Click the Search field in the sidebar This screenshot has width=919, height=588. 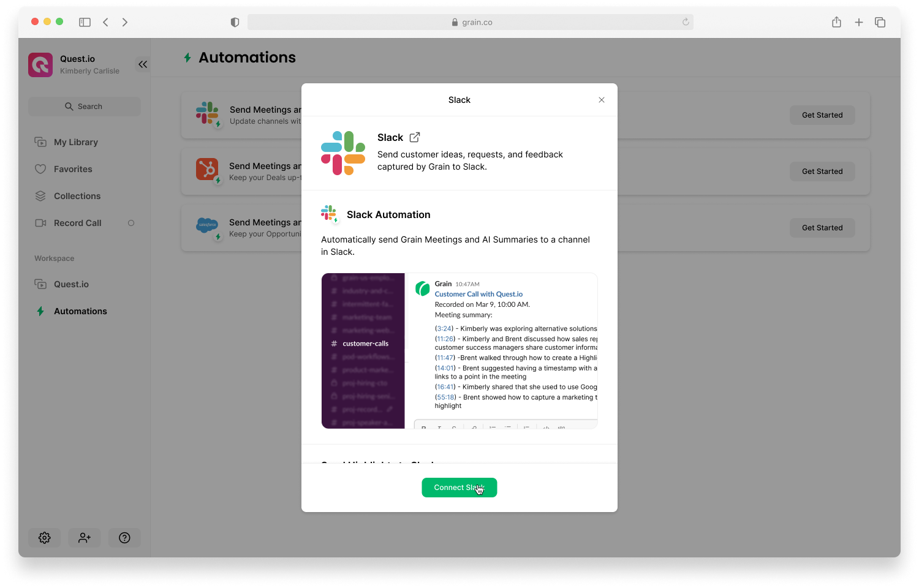[84, 106]
